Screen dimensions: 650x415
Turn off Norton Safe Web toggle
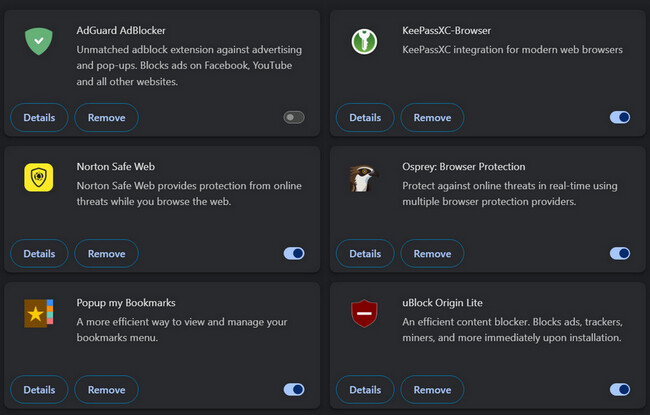coord(294,253)
